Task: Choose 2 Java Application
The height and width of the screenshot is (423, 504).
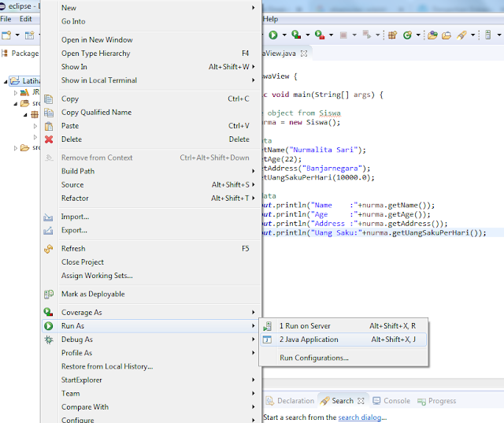Action: point(343,340)
